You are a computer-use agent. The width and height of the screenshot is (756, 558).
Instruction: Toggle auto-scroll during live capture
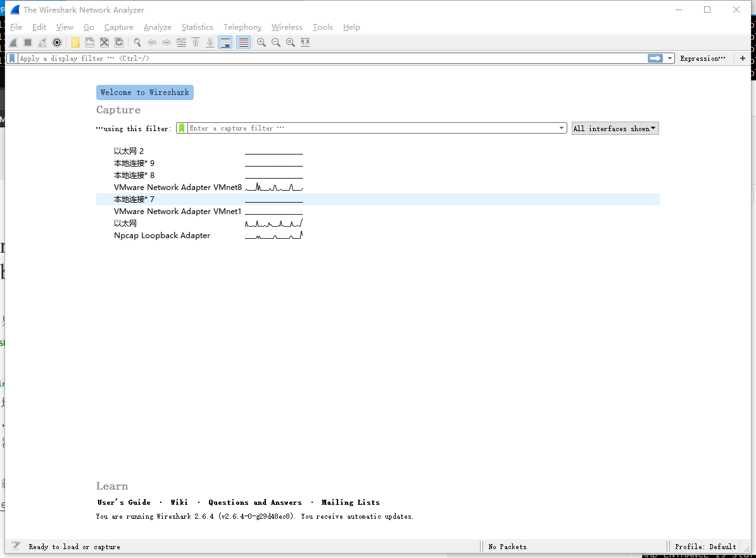point(225,42)
